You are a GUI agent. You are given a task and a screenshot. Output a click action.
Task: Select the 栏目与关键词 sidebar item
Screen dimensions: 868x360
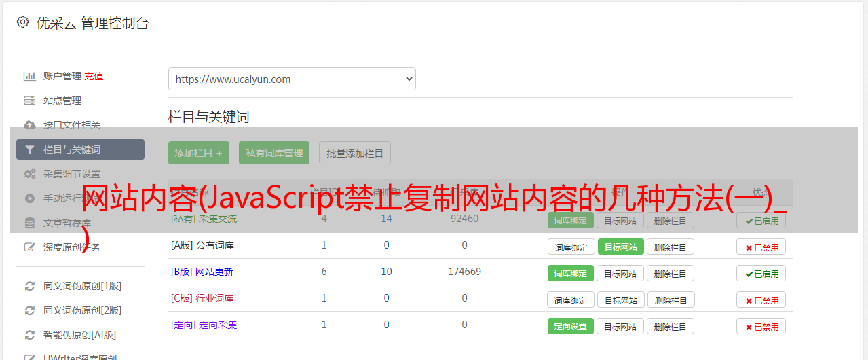[80, 149]
